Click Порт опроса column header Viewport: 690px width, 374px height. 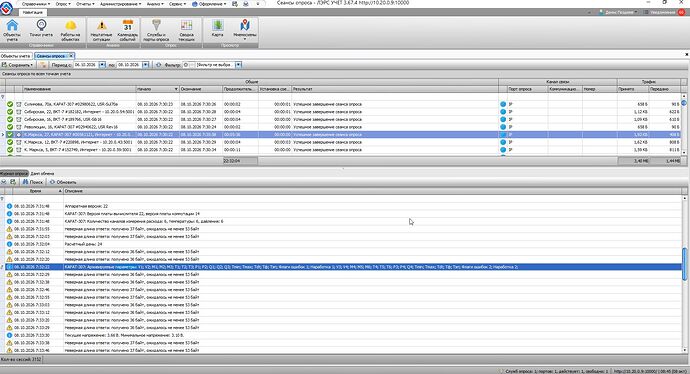point(527,89)
